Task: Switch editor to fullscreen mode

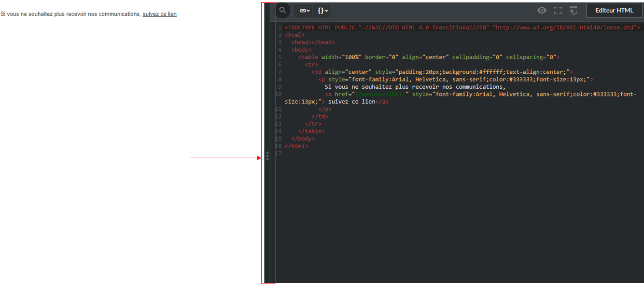Action: 558,10
